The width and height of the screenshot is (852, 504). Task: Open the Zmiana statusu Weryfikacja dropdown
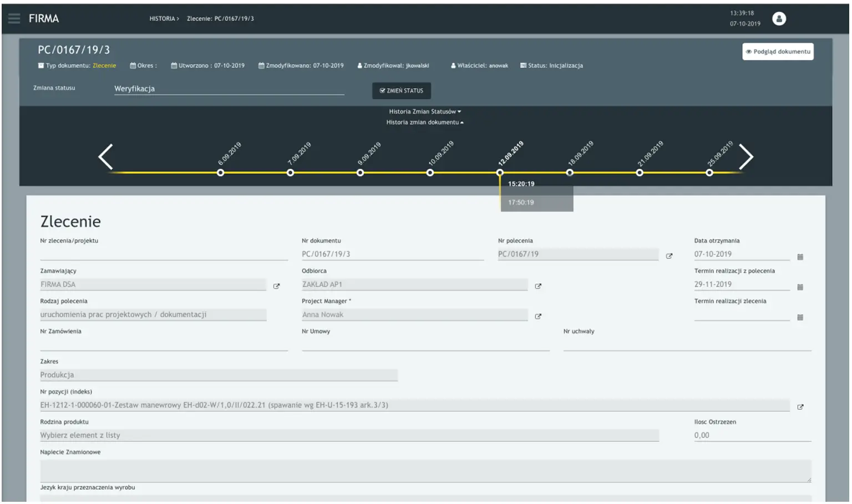pyautogui.click(x=229, y=89)
